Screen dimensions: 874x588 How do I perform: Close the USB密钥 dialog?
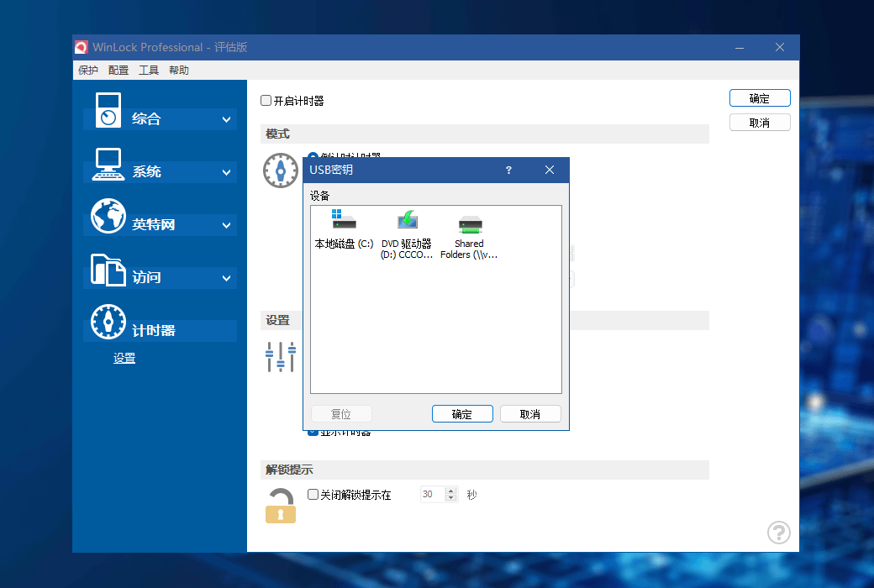pyautogui.click(x=550, y=170)
